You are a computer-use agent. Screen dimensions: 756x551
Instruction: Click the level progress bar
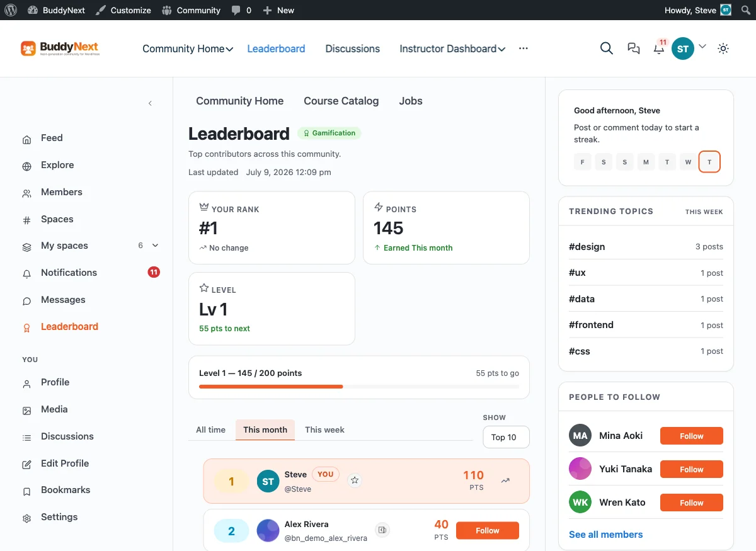359,387
